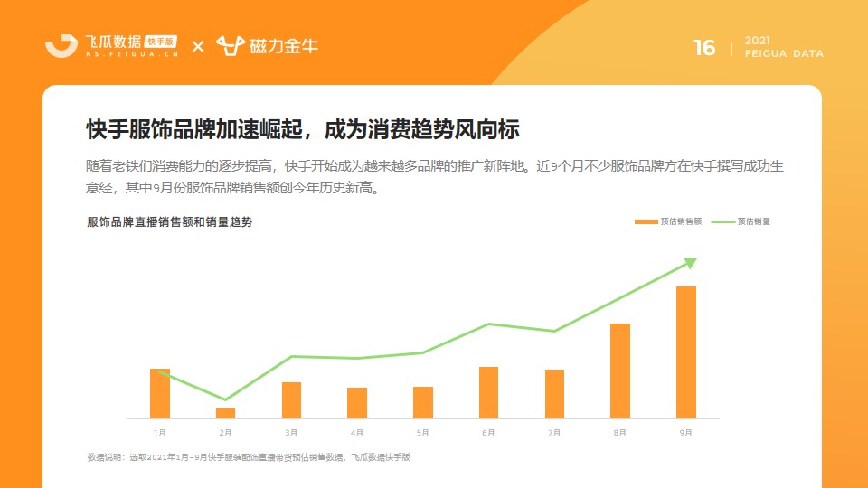Screen dimensions: 868x488
Task: Select the 8月 sales bar
Action: 620,371
